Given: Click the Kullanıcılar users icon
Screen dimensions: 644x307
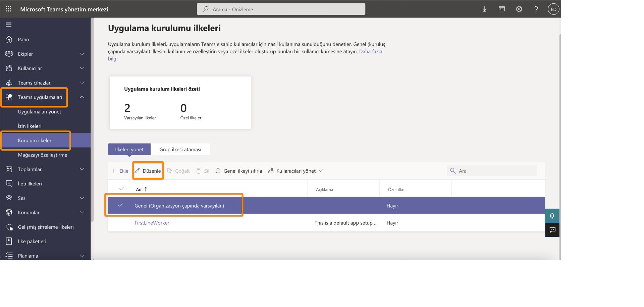Looking at the screenshot, I should [x=9, y=68].
